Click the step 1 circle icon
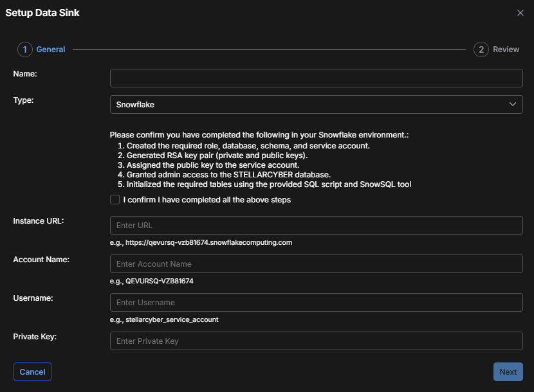 (x=24, y=49)
